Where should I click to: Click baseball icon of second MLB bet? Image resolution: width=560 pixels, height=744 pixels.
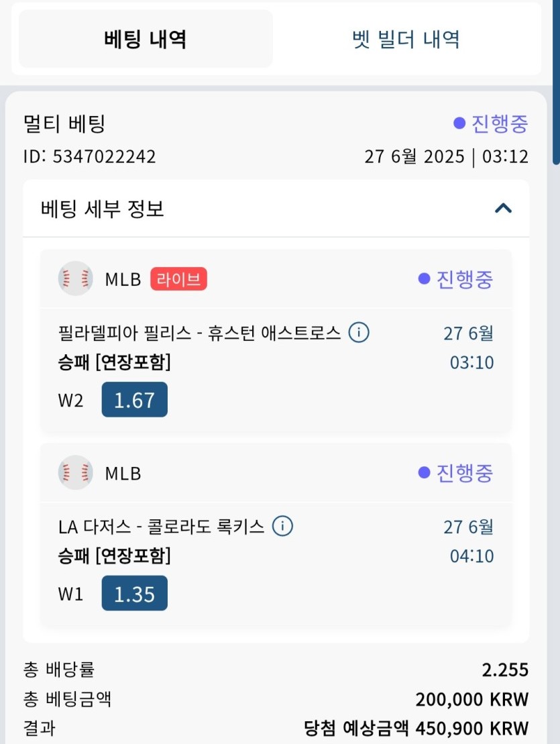click(75, 472)
